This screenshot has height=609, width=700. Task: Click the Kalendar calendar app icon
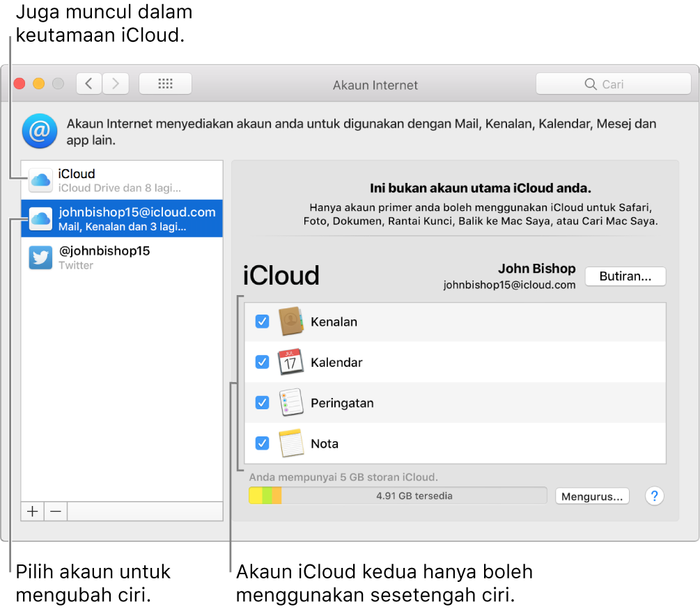291,362
